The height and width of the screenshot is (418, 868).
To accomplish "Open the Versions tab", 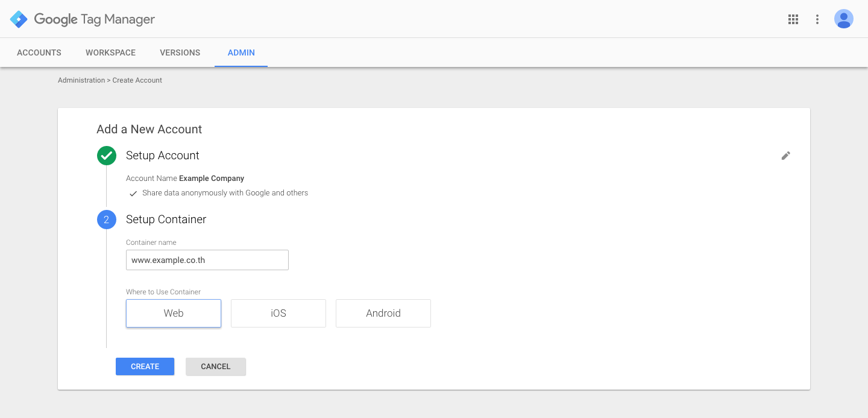I will 180,52.
